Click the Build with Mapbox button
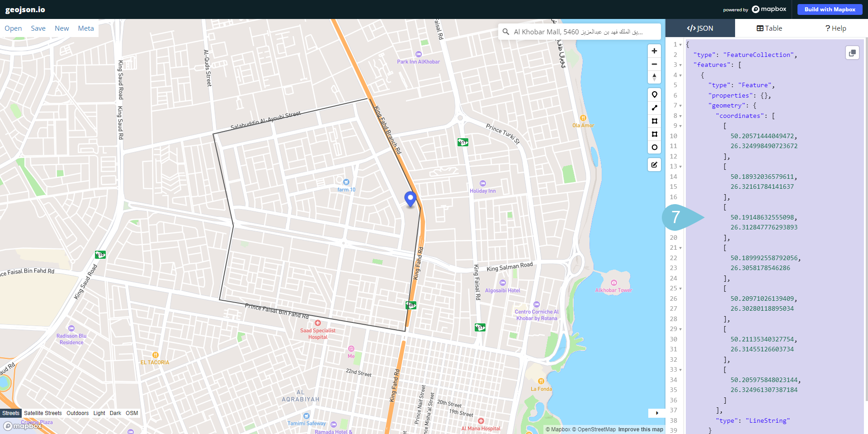 pyautogui.click(x=830, y=9)
